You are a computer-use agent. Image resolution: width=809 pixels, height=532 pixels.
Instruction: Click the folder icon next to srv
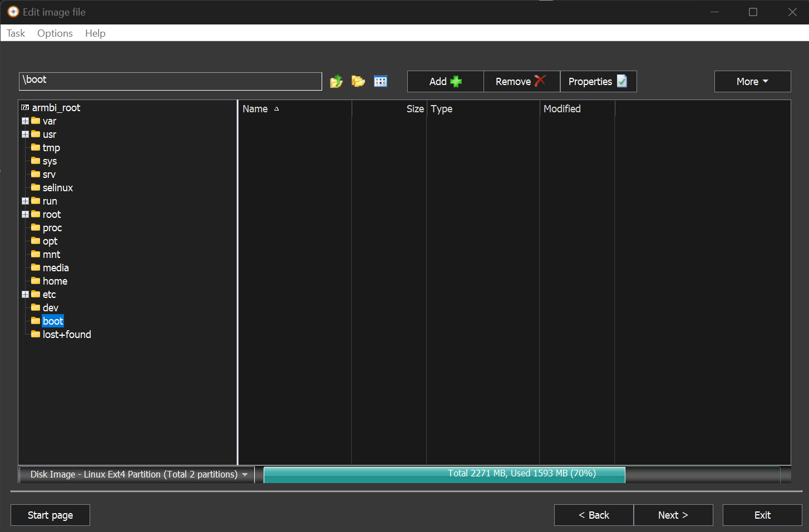tap(36, 174)
